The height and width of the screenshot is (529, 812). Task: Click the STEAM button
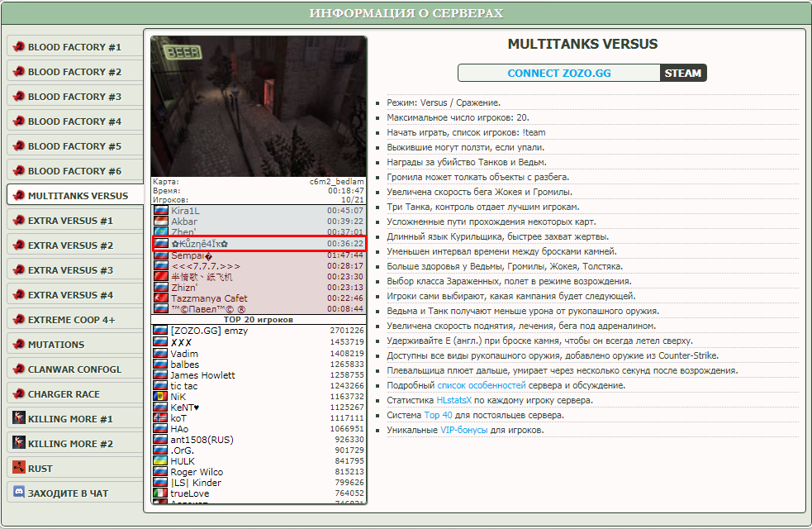pyautogui.click(x=683, y=73)
